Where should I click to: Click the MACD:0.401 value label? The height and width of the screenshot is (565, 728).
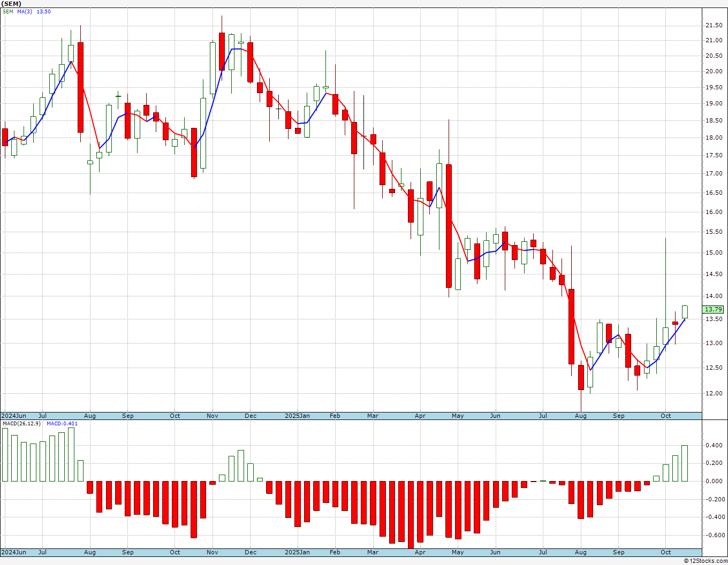[x=62, y=424]
